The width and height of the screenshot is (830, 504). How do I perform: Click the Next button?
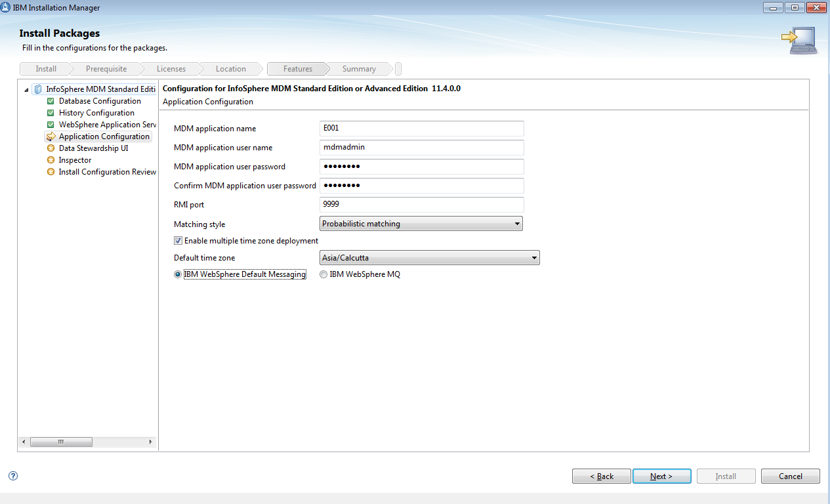click(x=661, y=476)
